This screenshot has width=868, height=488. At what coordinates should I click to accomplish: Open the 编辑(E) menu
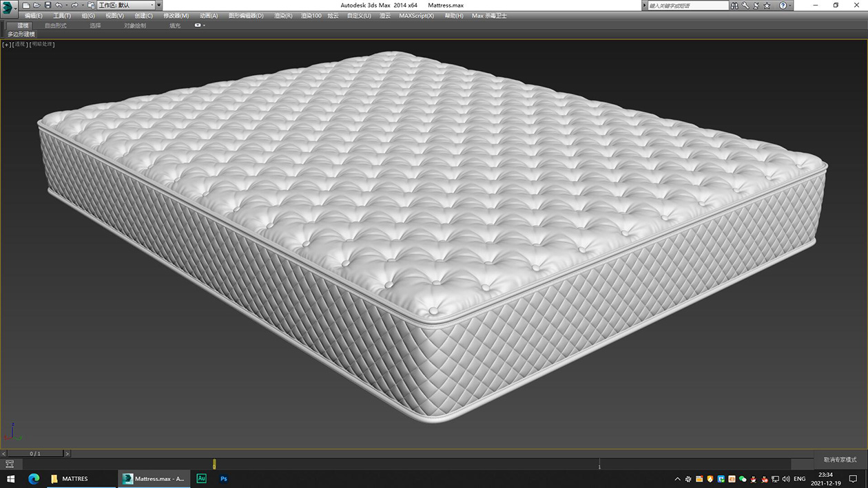point(33,16)
